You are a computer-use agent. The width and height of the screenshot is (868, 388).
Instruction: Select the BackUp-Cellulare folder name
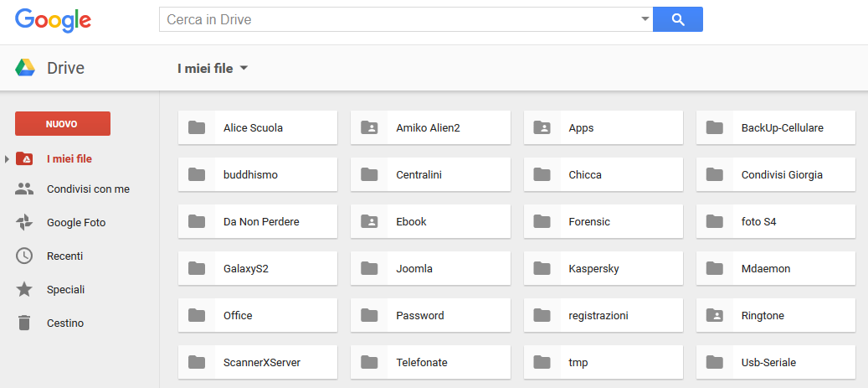coord(782,128)
